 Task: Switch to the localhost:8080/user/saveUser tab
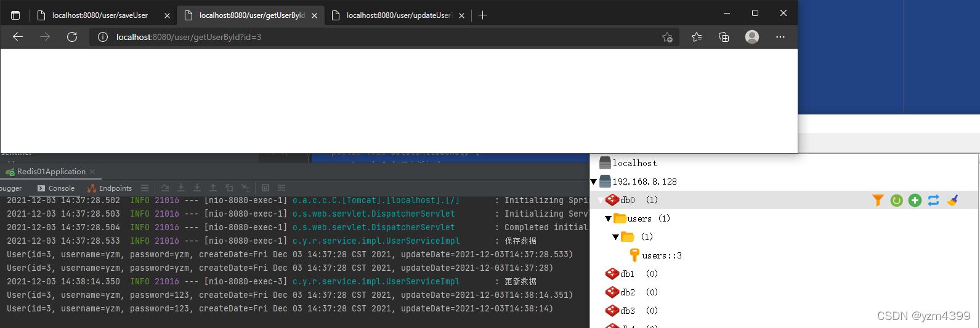tap(103, 15)
